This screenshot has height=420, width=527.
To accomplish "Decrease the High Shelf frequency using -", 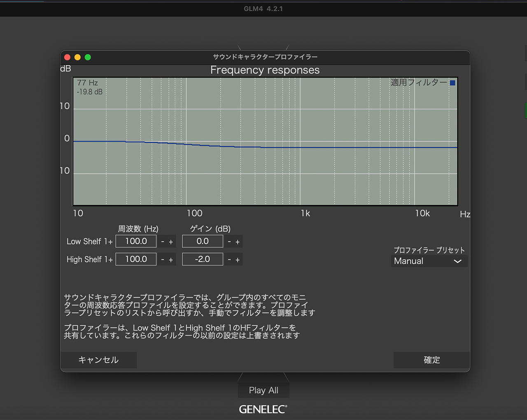I will (163, 259).
